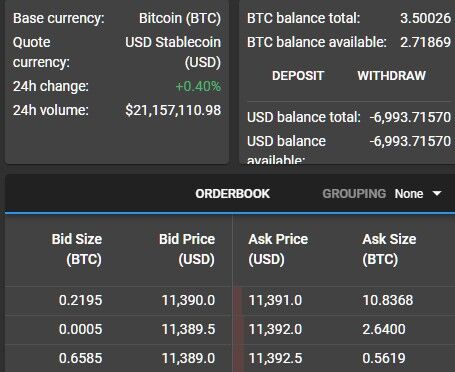Click the Bid Price (USD) column header
455x372 pixels.
click(187, 249)
